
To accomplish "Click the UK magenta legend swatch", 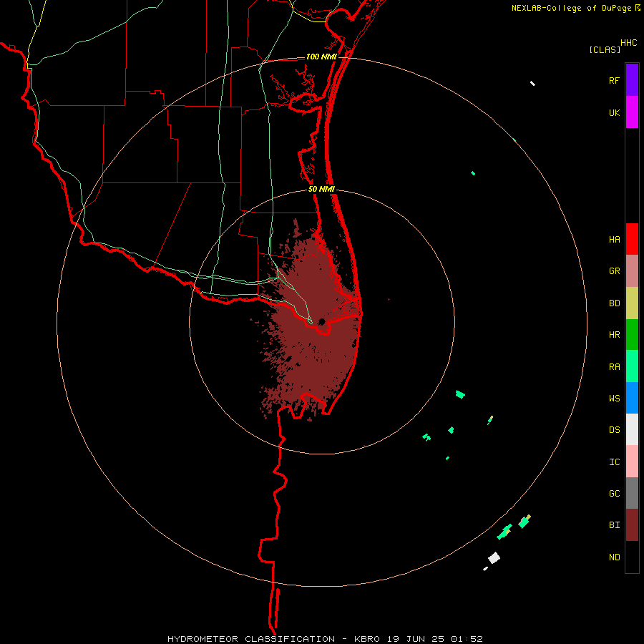I will [x=632, y=112].
